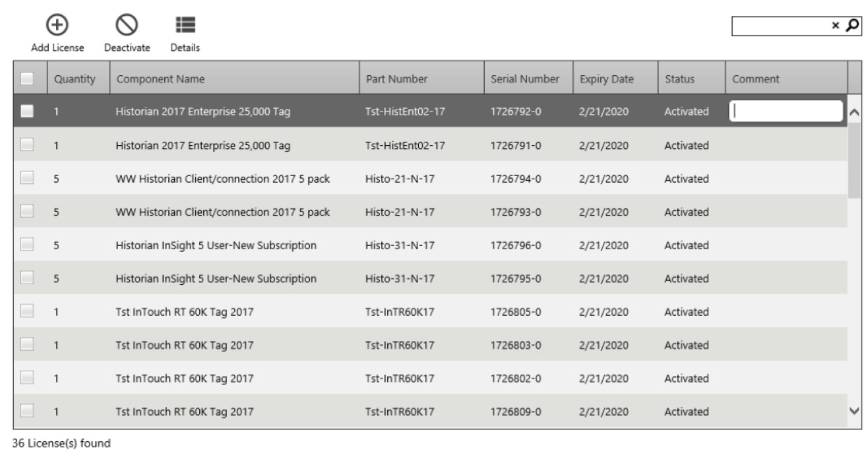
Task: Click scrollbar down arrow in license list
Action: coord(855,411)
